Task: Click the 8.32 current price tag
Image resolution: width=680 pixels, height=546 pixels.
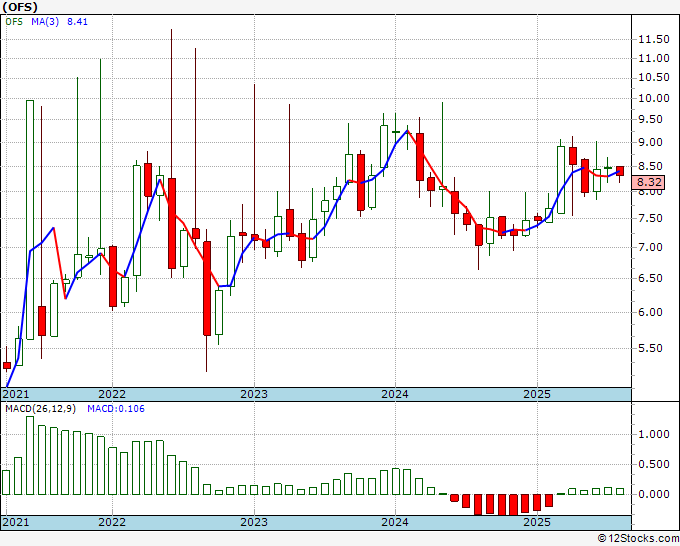Action: 649,182
